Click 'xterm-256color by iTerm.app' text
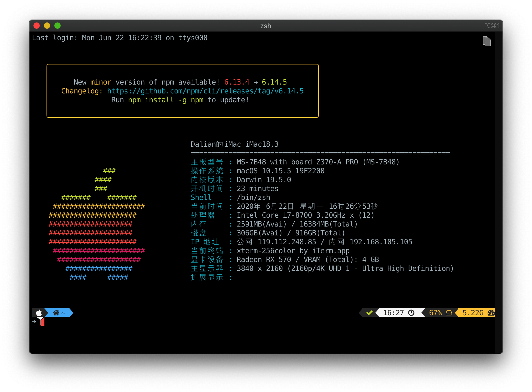This screenshot has height=392, width=532. pyautogui.click(x=293, y=251)
